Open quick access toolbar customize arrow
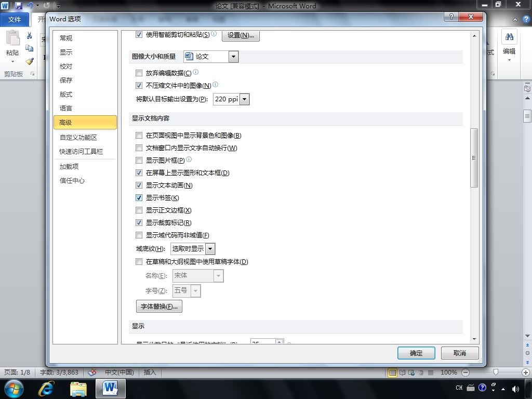Viewport: 532px width, 399px height. click(x=58, y=6)
